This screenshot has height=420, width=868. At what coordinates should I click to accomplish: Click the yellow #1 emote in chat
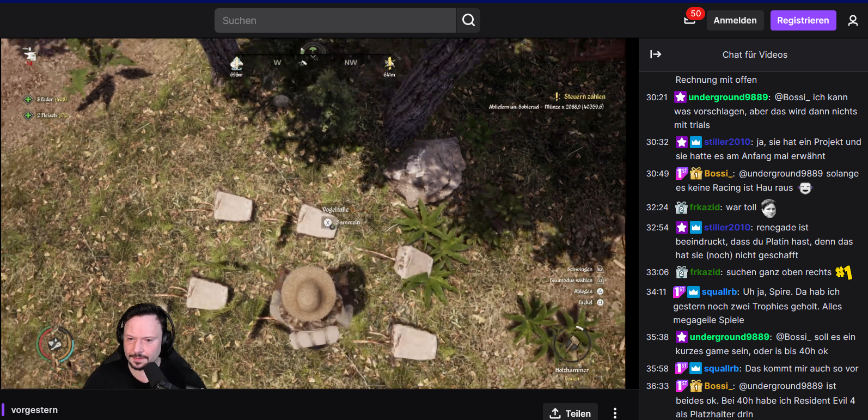[x=843, y=272]
